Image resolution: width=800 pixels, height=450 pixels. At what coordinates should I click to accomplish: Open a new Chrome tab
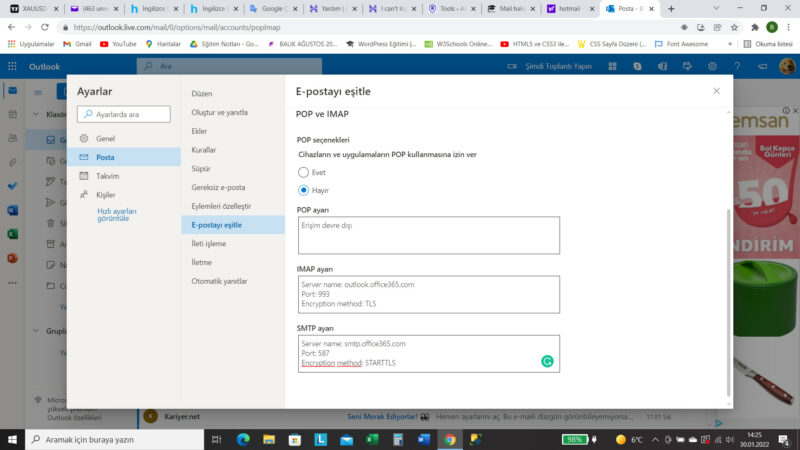point(671,9)
